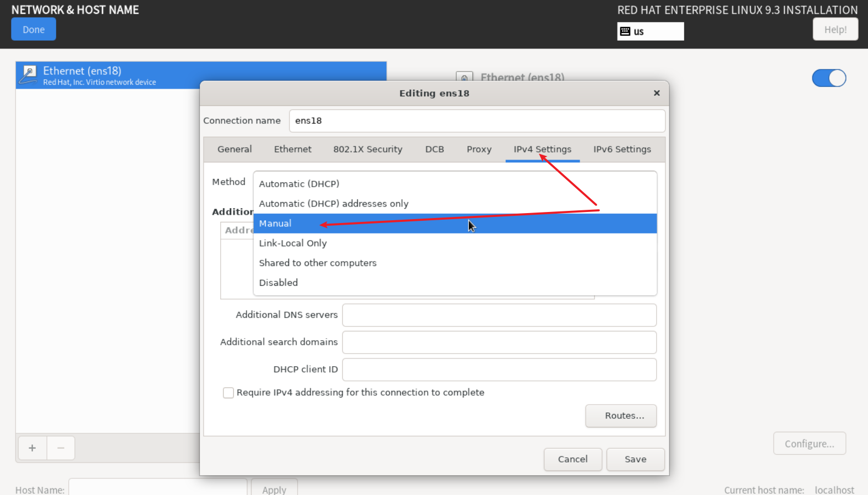Check Require IPv4 addressing checkbox
Screen dimensions: 868x495
pos(228,393)
